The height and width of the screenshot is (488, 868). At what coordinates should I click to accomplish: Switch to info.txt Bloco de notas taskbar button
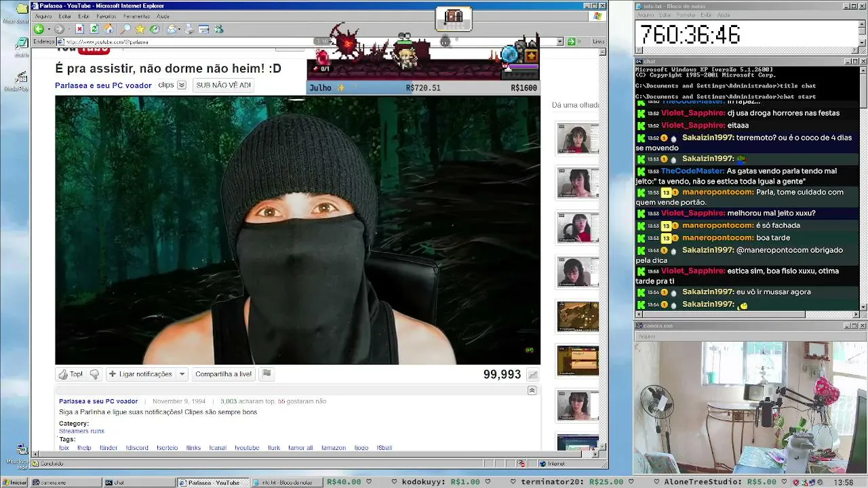pos(285,483)
